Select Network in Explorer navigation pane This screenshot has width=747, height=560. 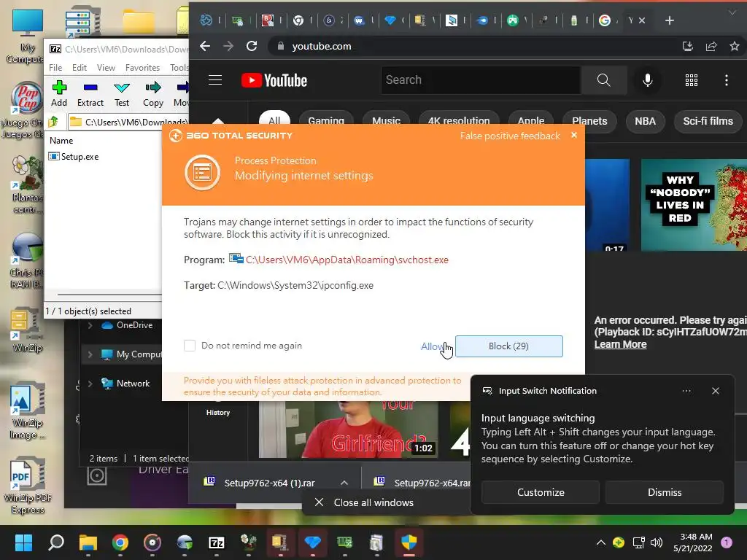pos(133,384)
